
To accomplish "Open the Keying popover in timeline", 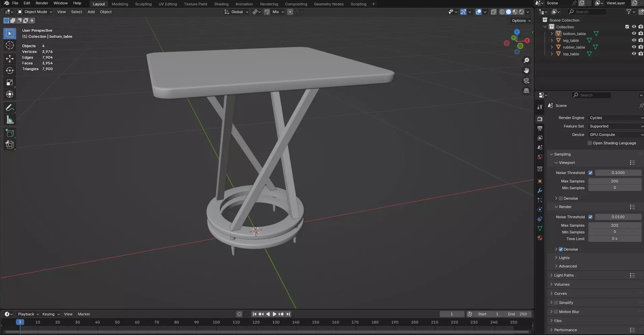I will [x=51, y=314].
